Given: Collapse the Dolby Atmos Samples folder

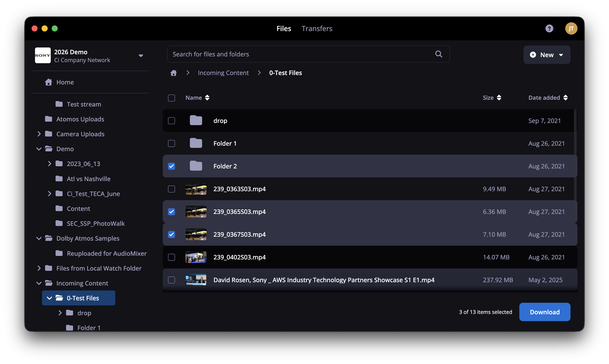Looking at the screenshot, I should pyautogui.click(x=39, y=238).
